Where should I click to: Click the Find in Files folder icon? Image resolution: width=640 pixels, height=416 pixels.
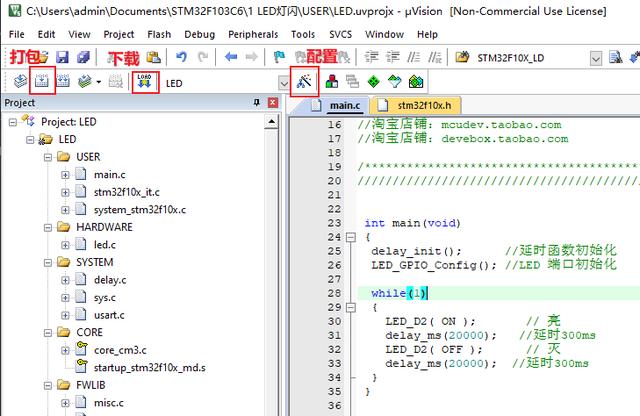[x=462, y=57]
